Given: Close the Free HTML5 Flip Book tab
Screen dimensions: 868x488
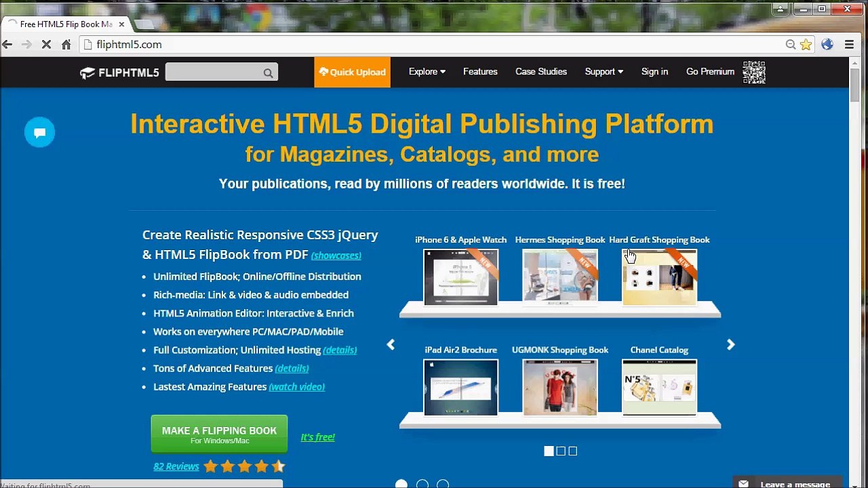Looking at the screenshot, I should coord(121,24).
